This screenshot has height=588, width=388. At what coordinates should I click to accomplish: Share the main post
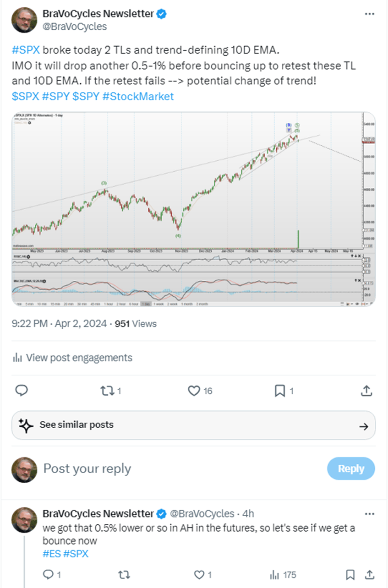[366, 391]
